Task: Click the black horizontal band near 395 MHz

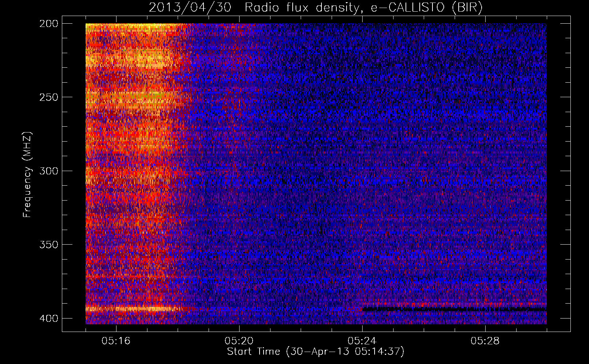Action: coord(454,309)
